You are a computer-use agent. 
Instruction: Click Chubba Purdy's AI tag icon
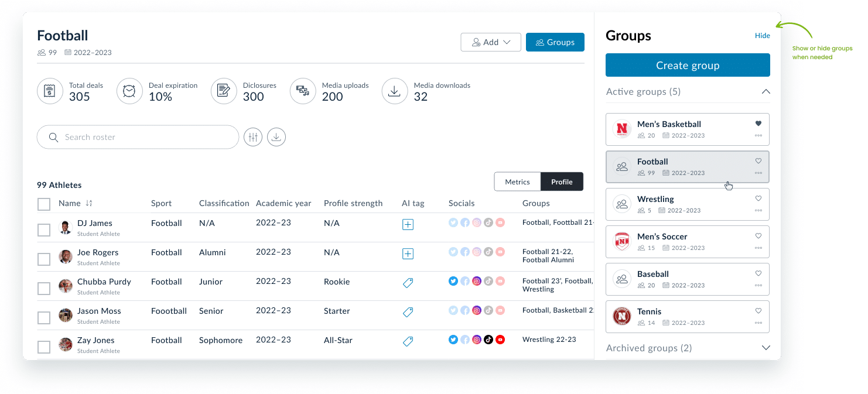pos(408,283)
